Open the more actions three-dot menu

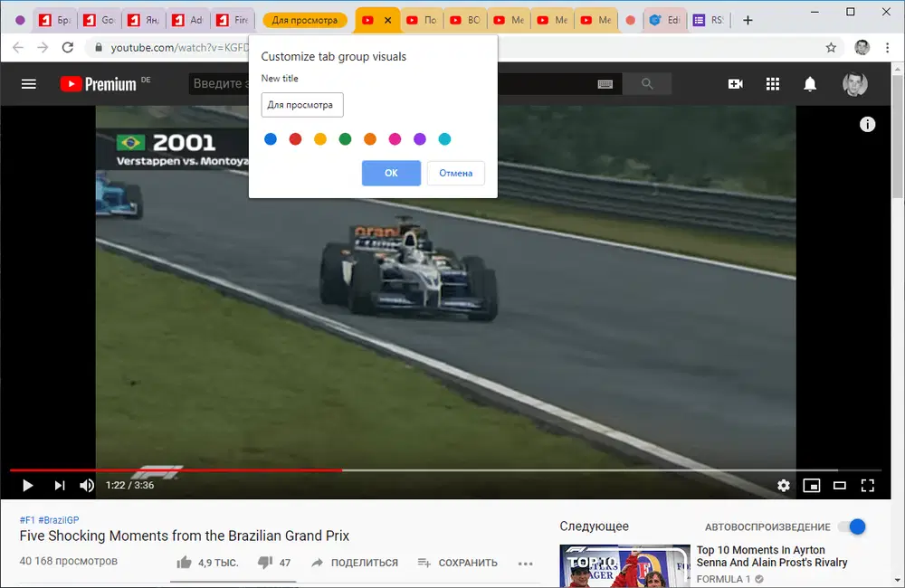coord(525,564)
